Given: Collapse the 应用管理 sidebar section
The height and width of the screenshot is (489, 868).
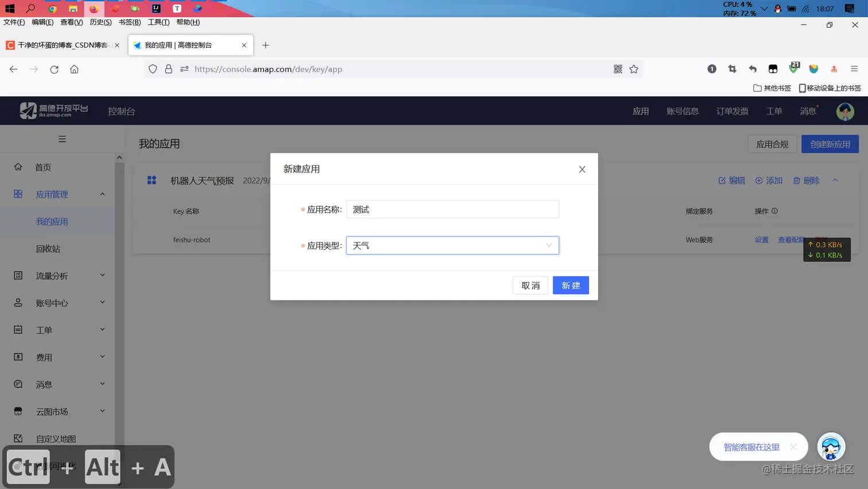Looking at the screenshot, I should [103, 194].
